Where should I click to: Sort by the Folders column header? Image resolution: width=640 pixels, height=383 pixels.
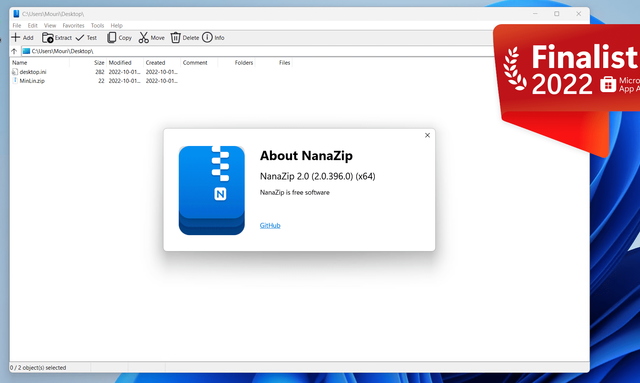click(236, 62)
